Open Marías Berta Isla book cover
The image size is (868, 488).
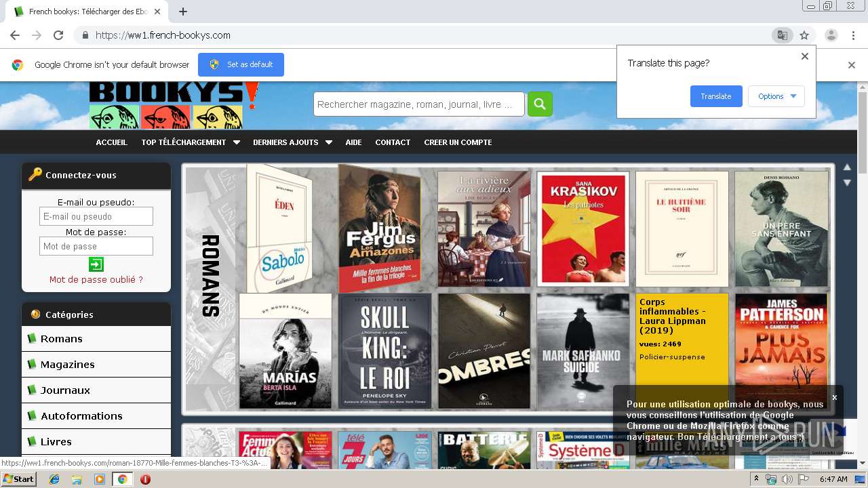point(285,351)
